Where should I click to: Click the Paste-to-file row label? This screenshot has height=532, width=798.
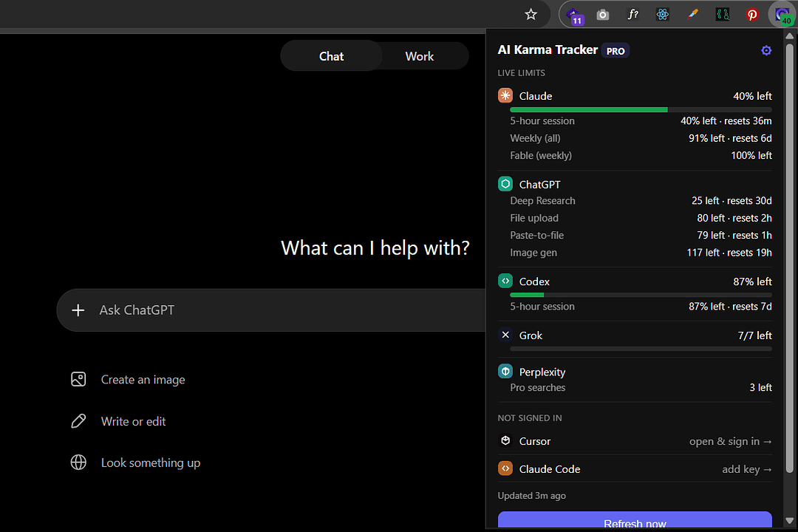click(x=536, y=236)
